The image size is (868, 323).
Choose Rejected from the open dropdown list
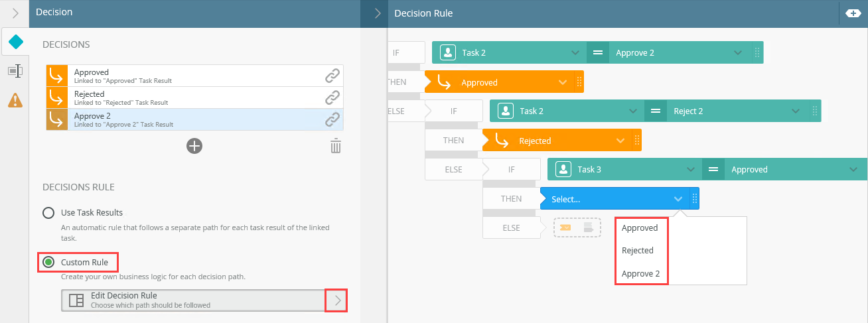tap(638, 251)
